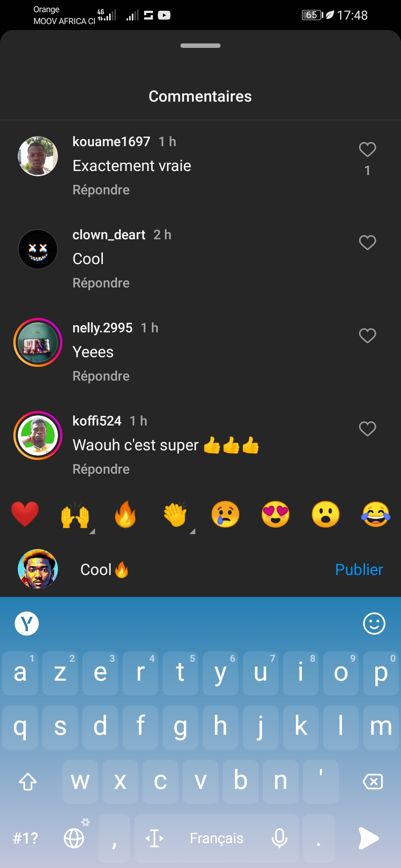Image resolution: width=401 pixels, height=868 pixels.
Task: Toggle the shift key
Action: coord(28,782)
